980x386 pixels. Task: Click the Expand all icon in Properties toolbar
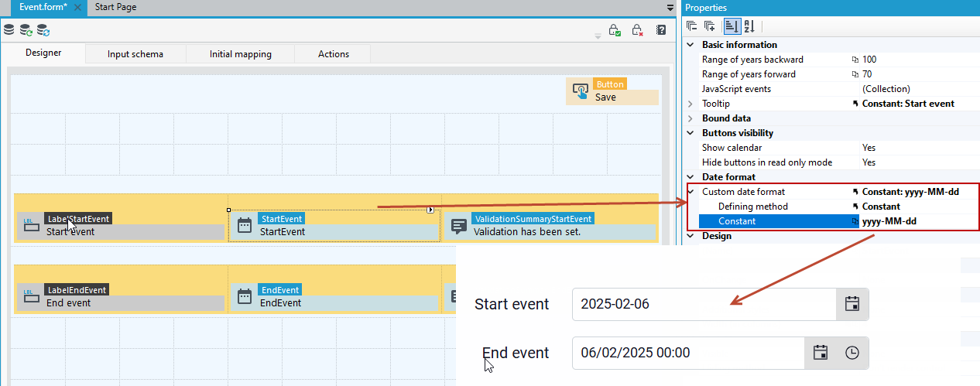tap(710, 26)
